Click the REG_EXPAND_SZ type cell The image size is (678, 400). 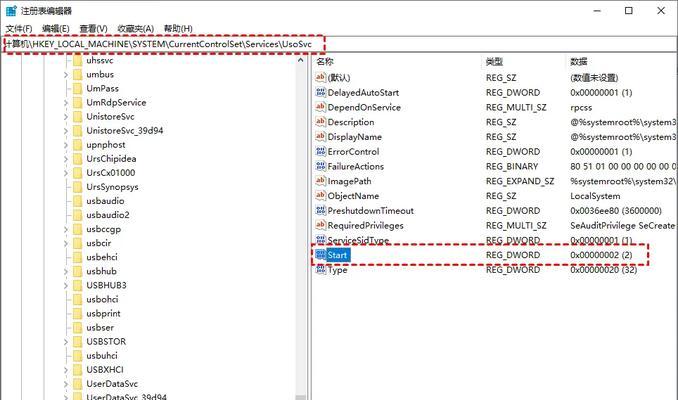520,181
